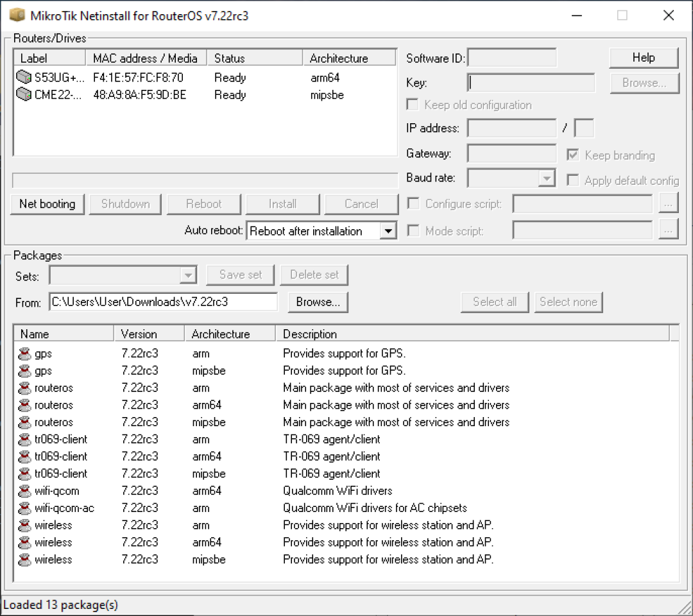Screen dimensions: 693x616
Task: Open the Auto reboot dropdown
Action: click(x=388, y=230)
